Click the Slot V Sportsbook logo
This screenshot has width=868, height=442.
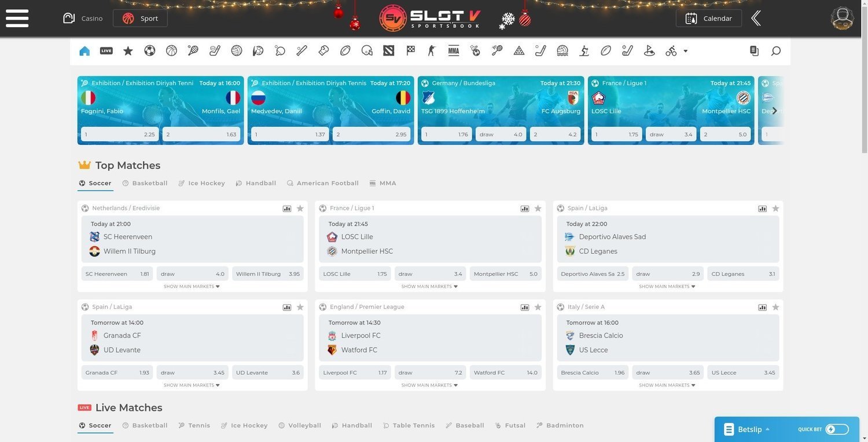[431, 18]
